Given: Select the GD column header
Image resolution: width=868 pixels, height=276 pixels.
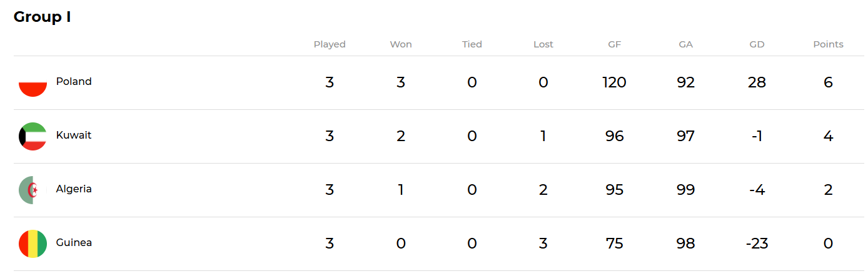Looking at the screenshot, I should pos(757,44).
